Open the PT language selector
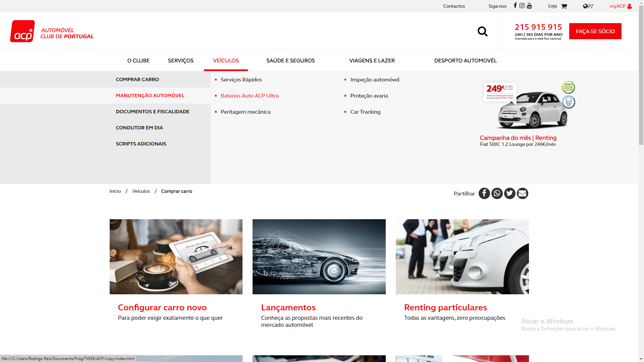Image resolution: width=644 pixels, height=362 pixels. (588, 6)
